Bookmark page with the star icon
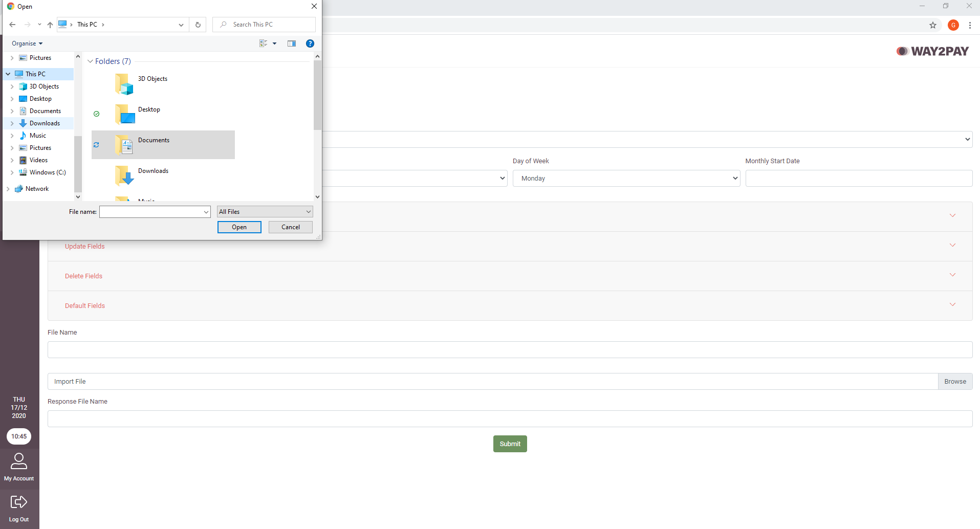 click(933, 25)
